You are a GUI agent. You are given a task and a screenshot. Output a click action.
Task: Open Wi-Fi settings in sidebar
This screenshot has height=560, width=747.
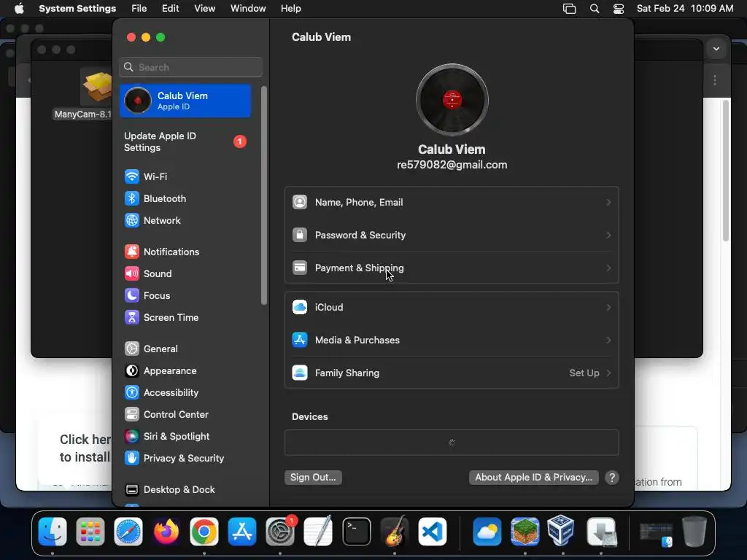click(x=145, y=176)
